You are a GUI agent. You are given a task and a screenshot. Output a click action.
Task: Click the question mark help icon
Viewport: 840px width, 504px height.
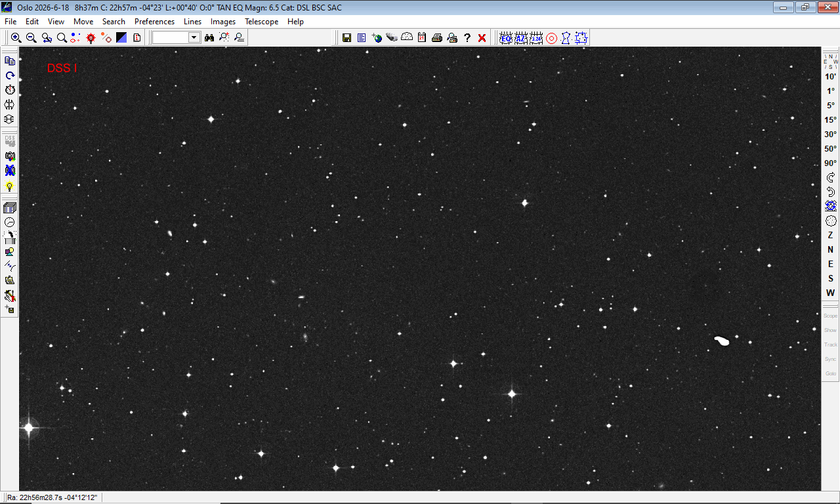pyautogui.click(x=467, y=38)
